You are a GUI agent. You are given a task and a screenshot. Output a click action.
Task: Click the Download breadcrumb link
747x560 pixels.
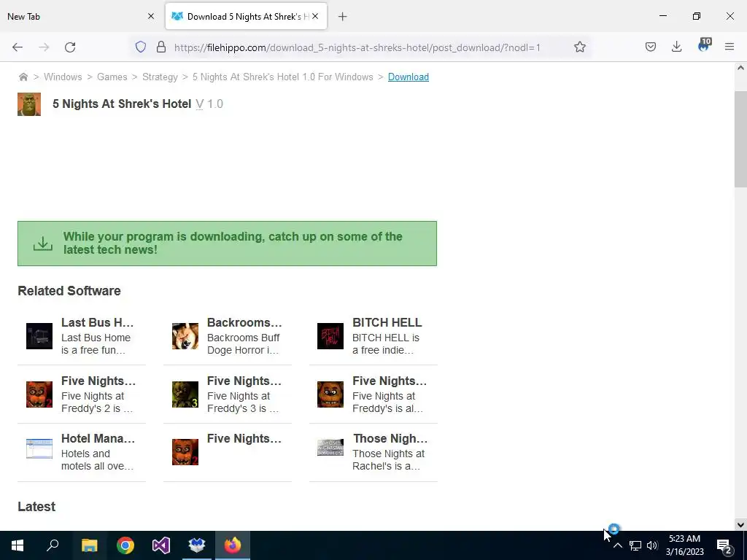point(409,77)
